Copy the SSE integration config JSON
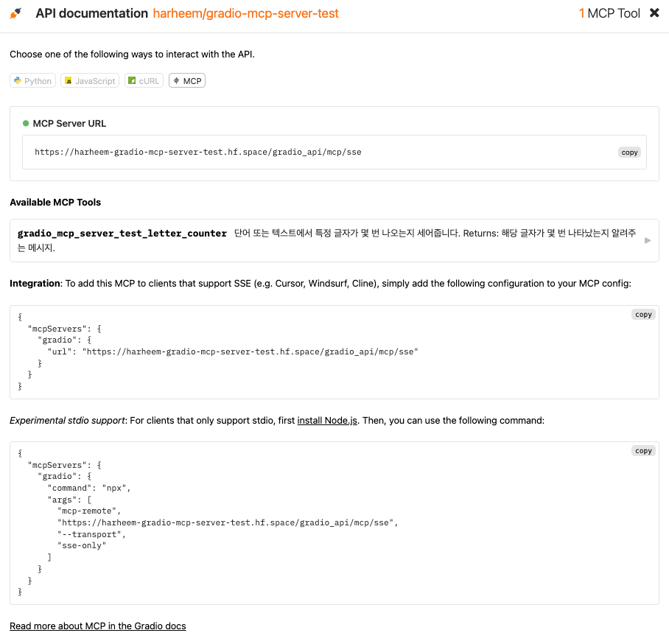The width and height of the screenshot is (669, 644). (x=643, y=315)
